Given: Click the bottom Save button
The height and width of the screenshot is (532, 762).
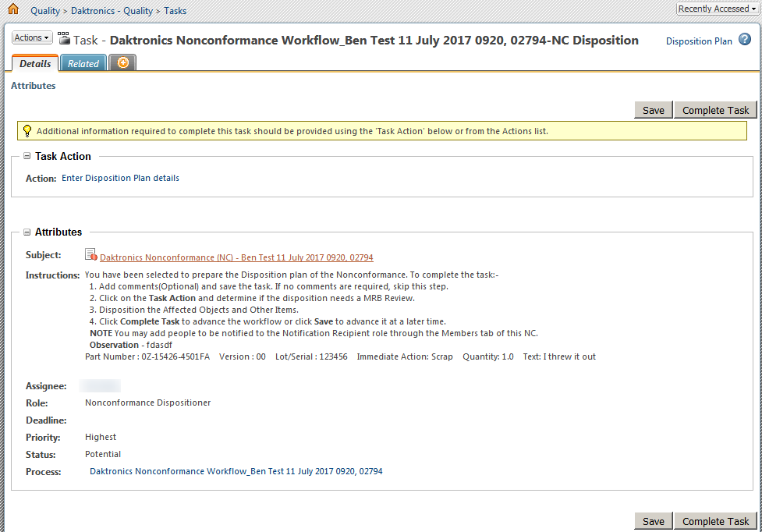Looking at the screenshot, I should tap(653, 521).
